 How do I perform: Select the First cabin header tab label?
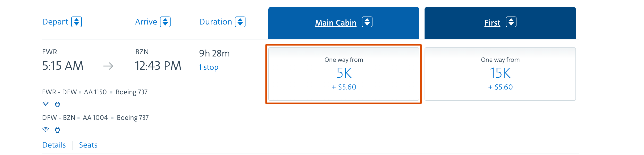pos(492,23)
